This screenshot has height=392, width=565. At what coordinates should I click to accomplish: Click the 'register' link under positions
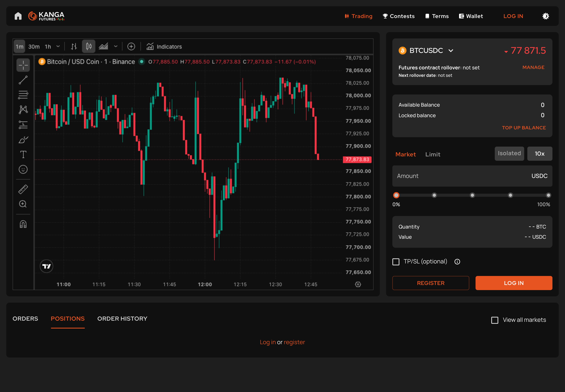pos(294,342)
